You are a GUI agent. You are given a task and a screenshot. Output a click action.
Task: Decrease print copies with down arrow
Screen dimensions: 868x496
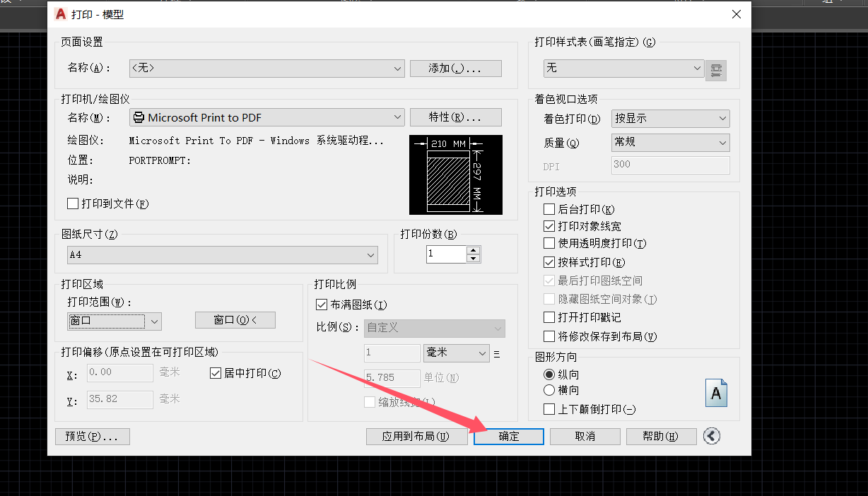(x=474, y=259)
